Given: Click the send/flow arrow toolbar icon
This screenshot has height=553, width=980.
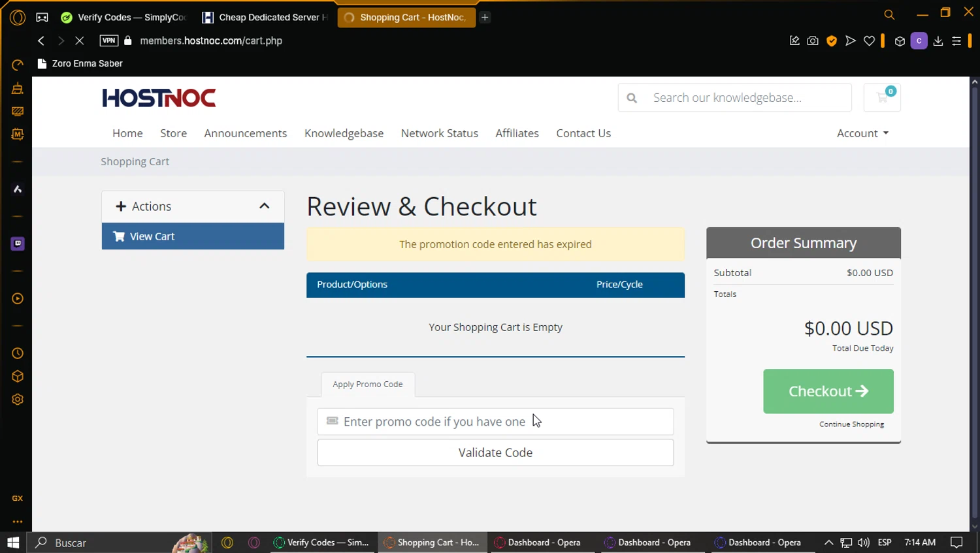Looking at the screenshot, I should point(850,40).
